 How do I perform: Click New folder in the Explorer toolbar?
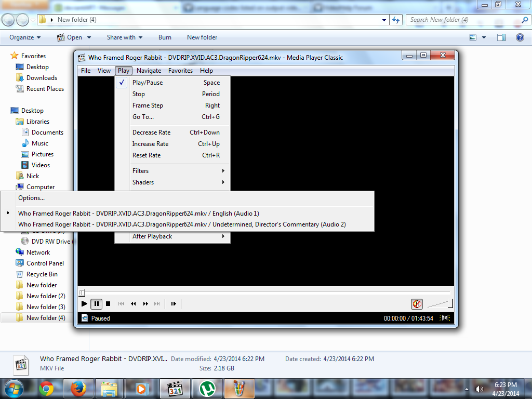pos(202,37)
